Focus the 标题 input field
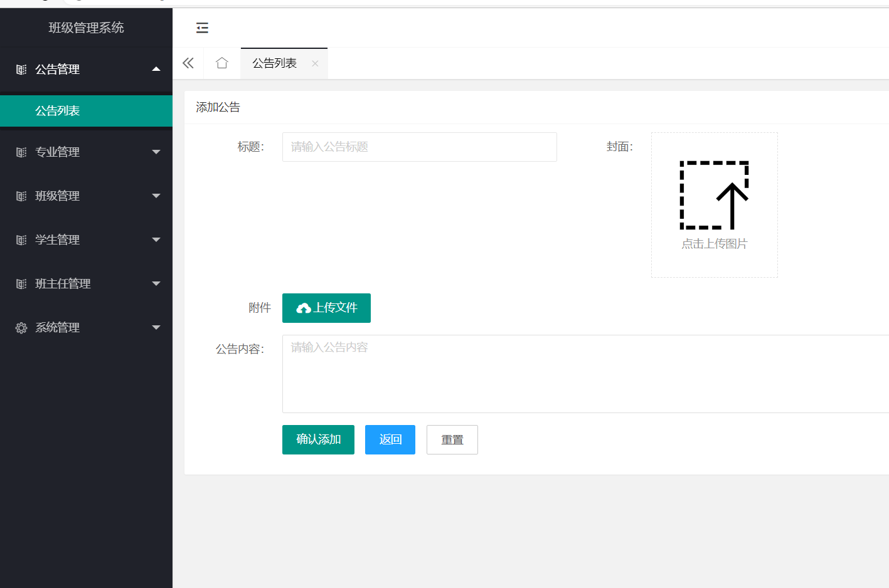The image size is (889, 588). 420,147
